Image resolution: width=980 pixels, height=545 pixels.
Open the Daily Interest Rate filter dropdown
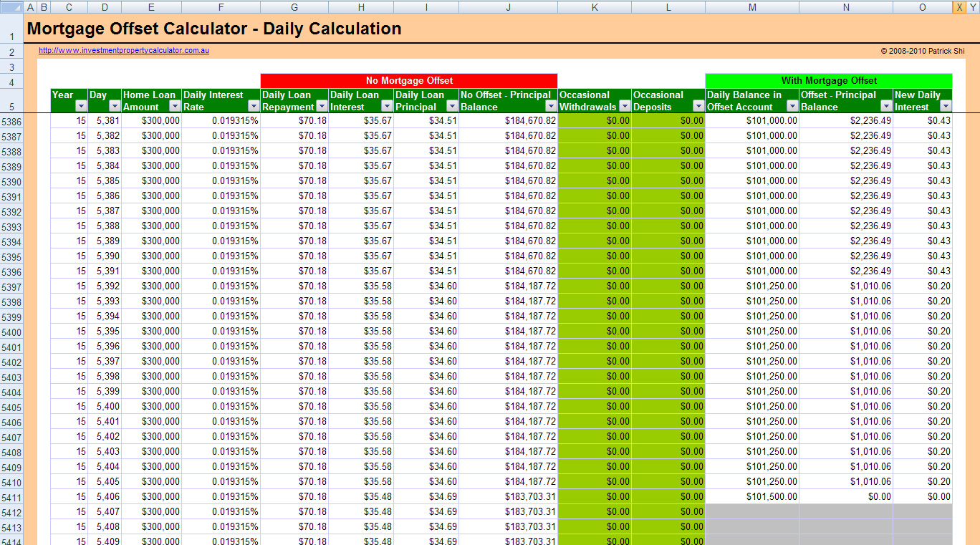(x=253, y=106)
